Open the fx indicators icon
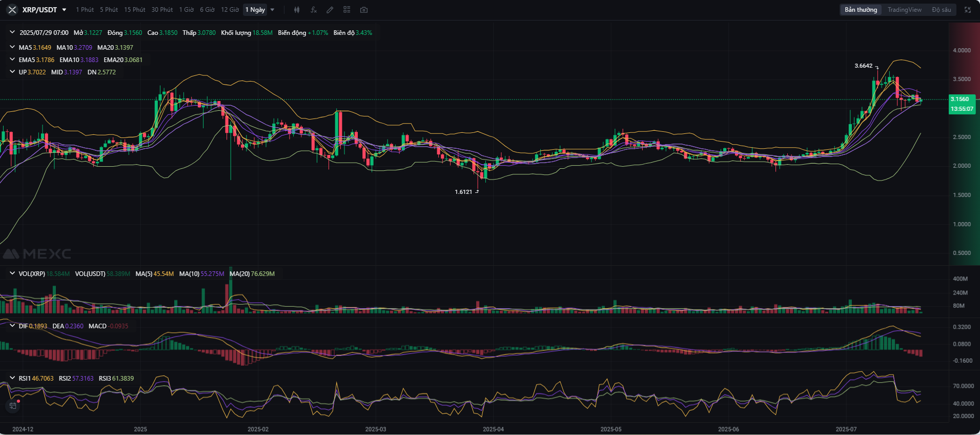Viewport: 980px width, 435px height. click(x=314, y=10)
